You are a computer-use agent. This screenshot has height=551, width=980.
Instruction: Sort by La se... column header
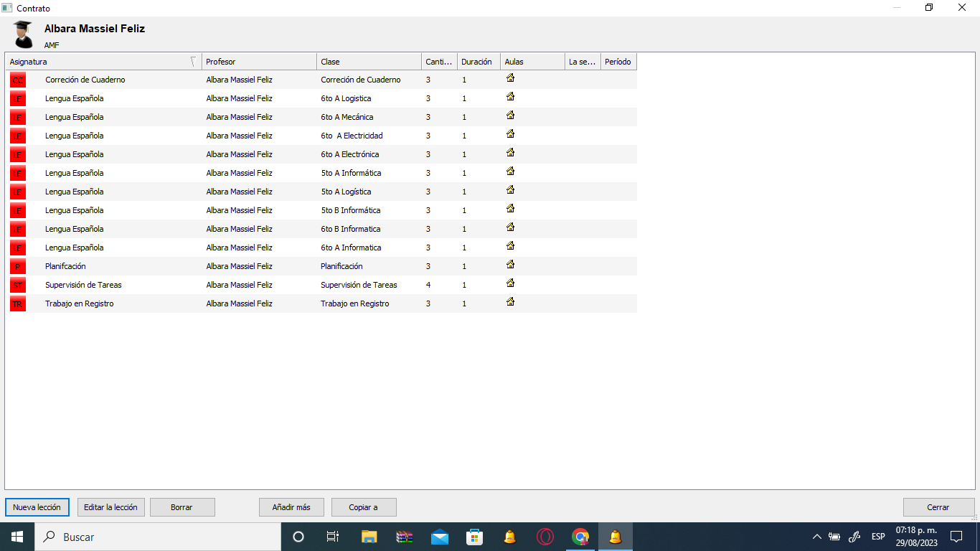[583, 62]
